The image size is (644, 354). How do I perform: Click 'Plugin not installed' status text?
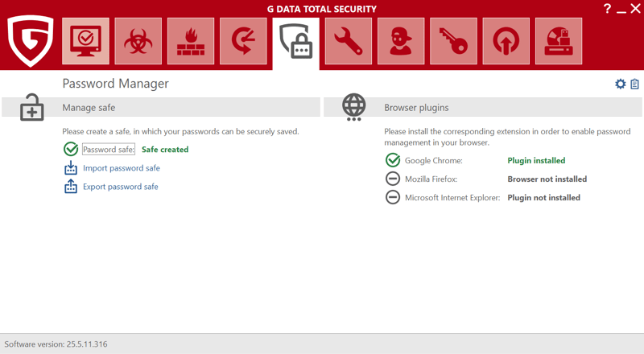coord(544,198)
